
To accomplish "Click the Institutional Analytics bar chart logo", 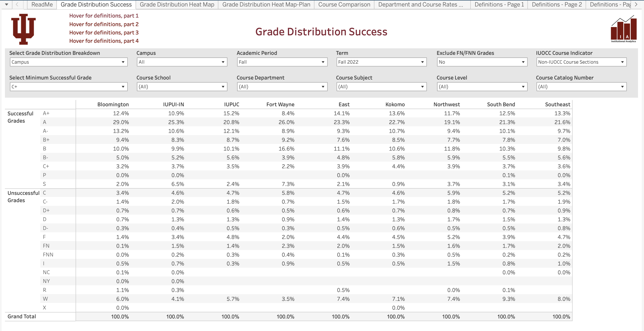I will (x=623, y=29).
